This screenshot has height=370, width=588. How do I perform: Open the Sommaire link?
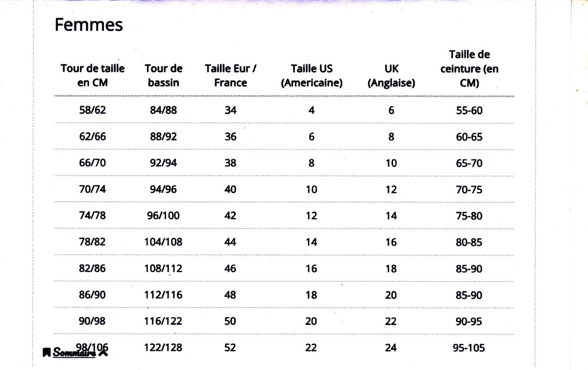(74, 352)
